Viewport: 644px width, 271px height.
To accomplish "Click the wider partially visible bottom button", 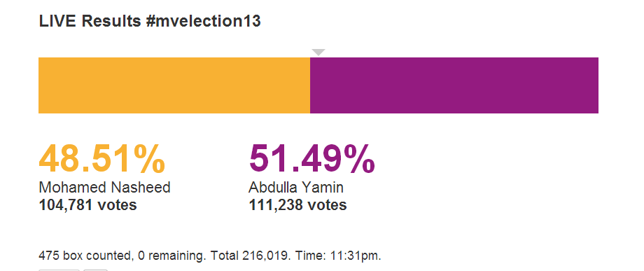I will pyautogui.click(x=59, y=270).
